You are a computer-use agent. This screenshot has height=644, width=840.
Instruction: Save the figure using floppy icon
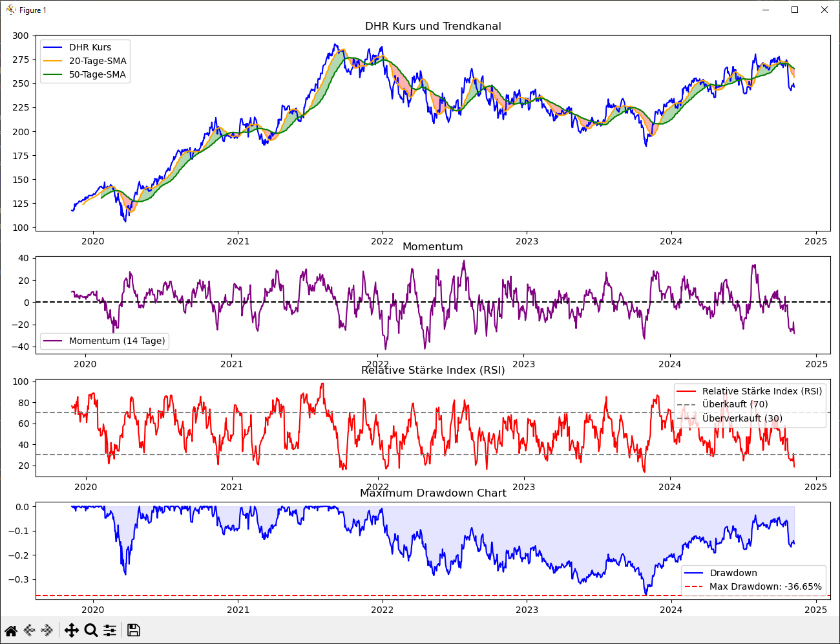click(134, 630)
